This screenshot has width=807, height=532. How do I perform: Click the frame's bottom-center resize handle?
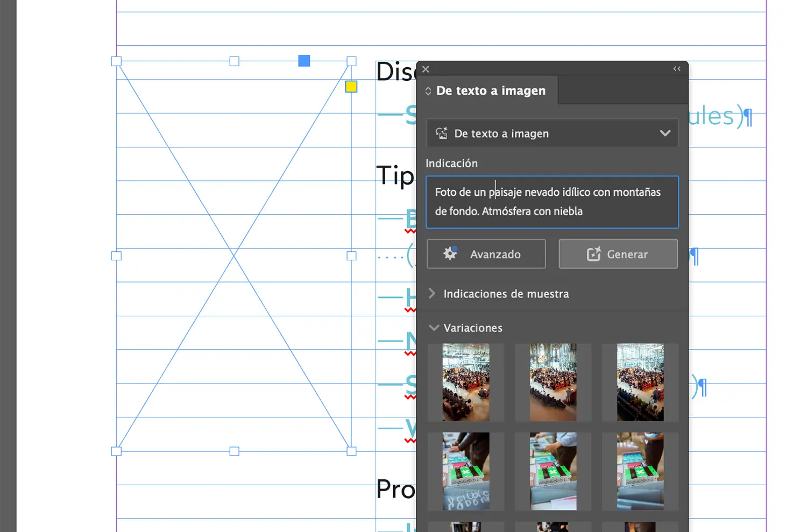click(x=234, y=451)
